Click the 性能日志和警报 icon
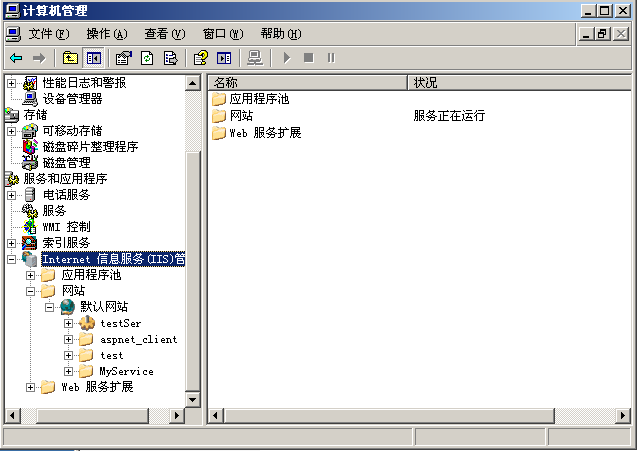Screen dimensions: 637x451 30,83
